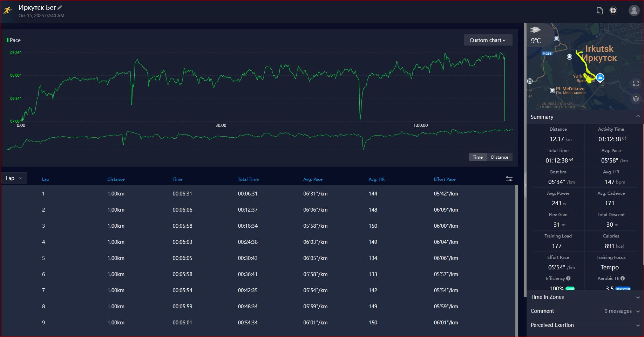Click the Efficiency info icon
The width and height of the screenshot is (644, 337).
click(568, 278)
